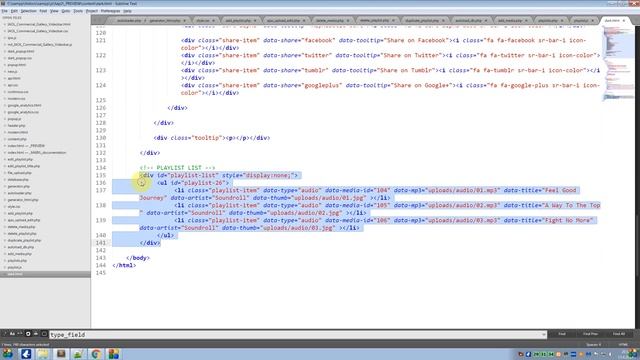Screen dimensions: 640x360
Task: Open the Find menu
Action: [43, 11]
